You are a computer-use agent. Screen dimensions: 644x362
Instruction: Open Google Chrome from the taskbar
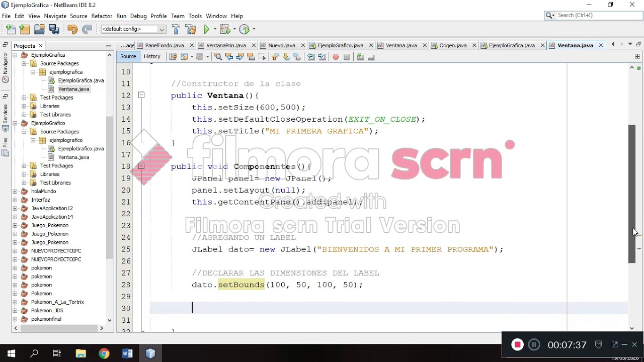click(104, 353)
